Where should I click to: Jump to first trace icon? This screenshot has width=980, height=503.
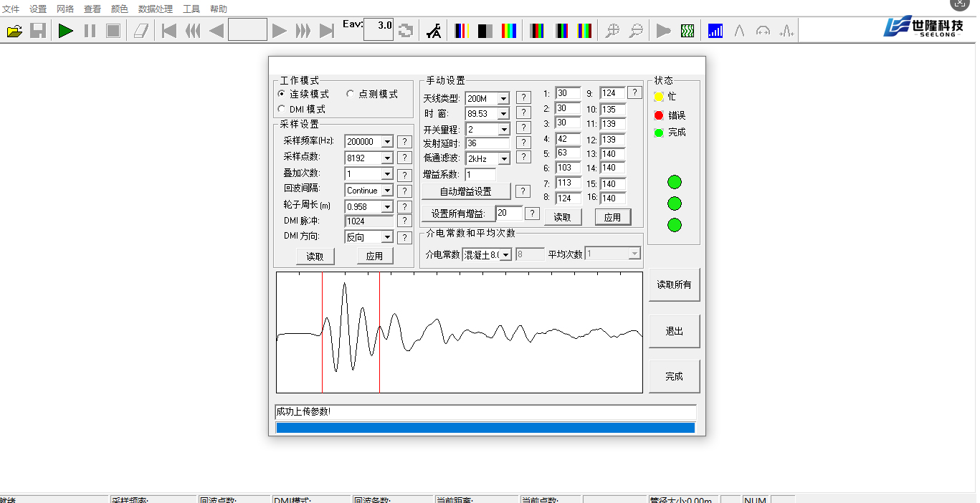pyautogui.click(x=169, y=31)
